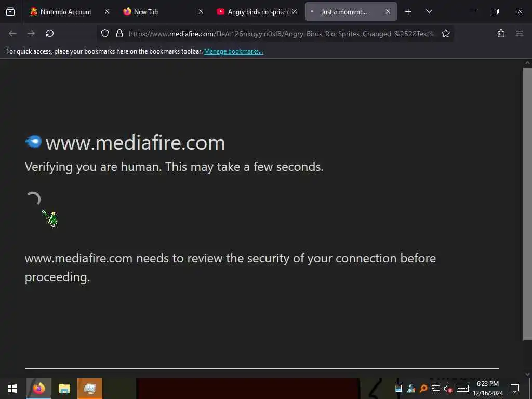Click the blue window tray icon

398,389
